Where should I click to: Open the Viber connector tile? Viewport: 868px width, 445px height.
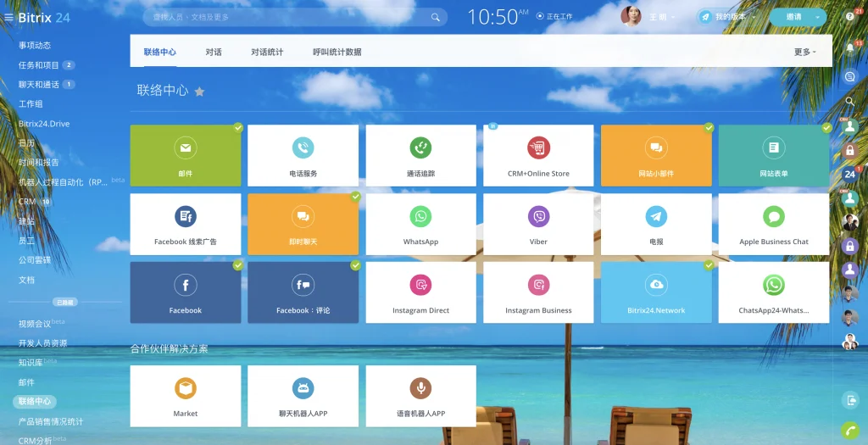coord(538,224)
